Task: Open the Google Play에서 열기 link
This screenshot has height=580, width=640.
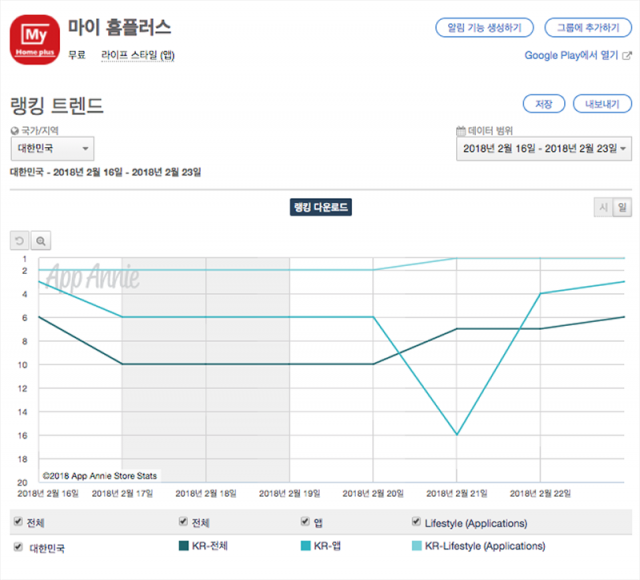Action: pos(577,55)
